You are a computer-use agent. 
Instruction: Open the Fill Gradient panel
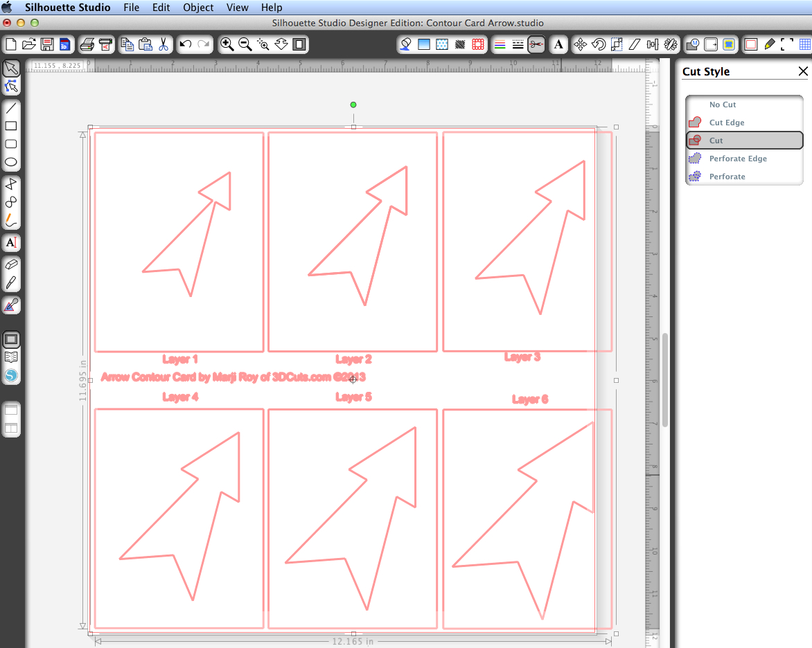pos(423,44)
